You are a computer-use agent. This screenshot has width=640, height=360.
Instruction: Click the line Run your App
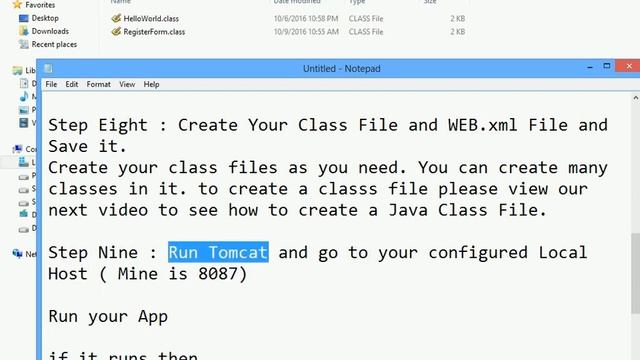coord(108,317)
